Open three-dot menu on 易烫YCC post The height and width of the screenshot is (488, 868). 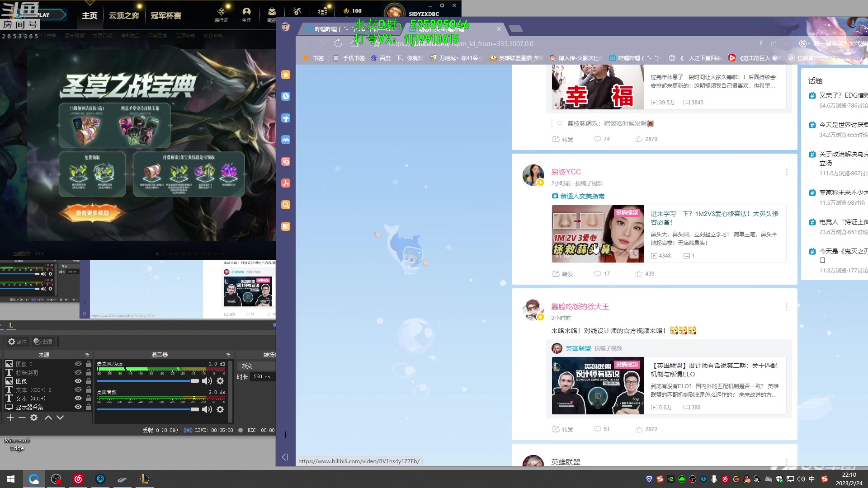[x=786, y=172]
